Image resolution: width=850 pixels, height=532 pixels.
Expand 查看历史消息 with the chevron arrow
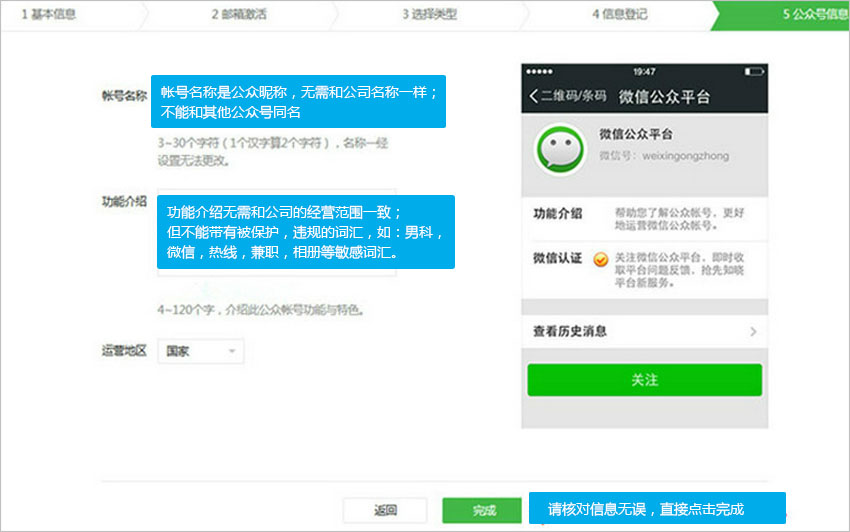point(752,331)
